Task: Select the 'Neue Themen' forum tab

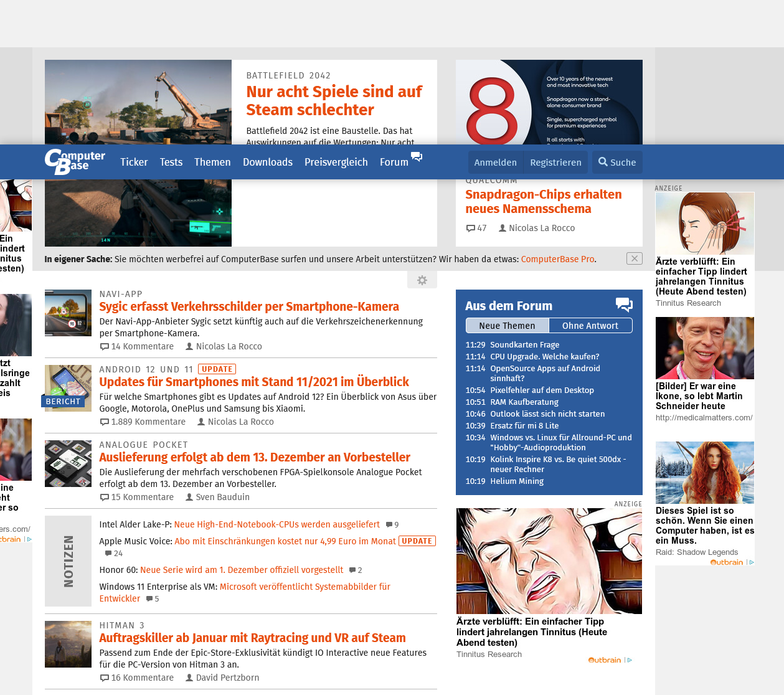Action: point(507,326)
